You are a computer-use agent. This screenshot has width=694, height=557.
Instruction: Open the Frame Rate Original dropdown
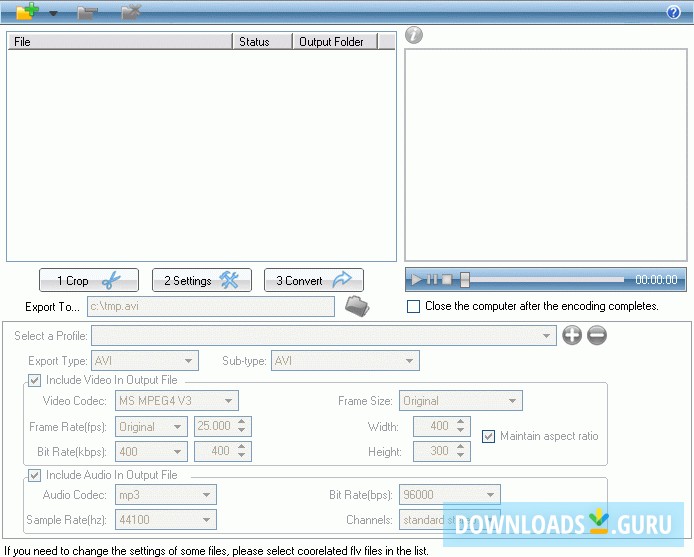(x=151, y=427)
